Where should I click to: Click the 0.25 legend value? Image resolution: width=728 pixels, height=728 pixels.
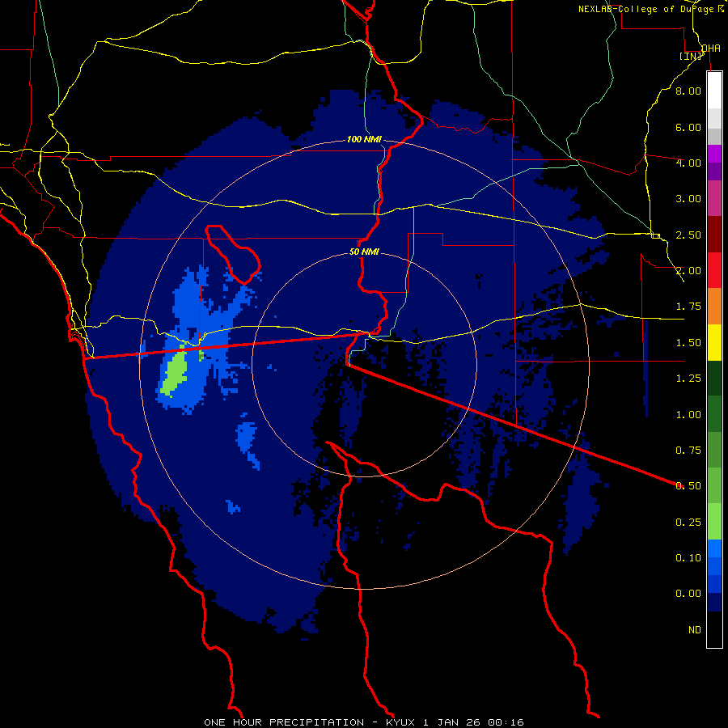688,523
